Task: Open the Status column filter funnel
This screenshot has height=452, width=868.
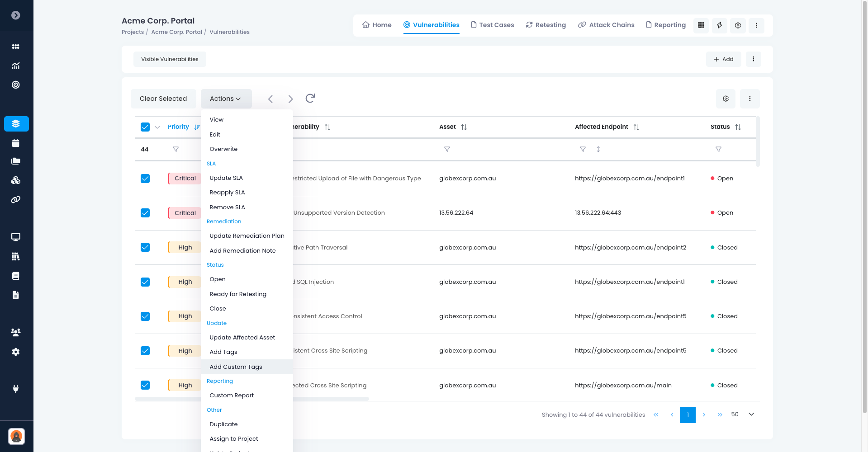Action: coord(718,149)
